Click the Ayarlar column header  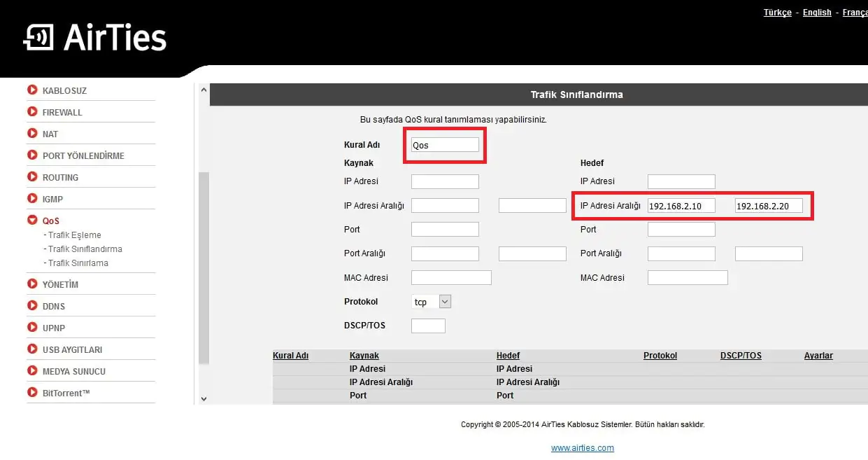tap(818, 355)
